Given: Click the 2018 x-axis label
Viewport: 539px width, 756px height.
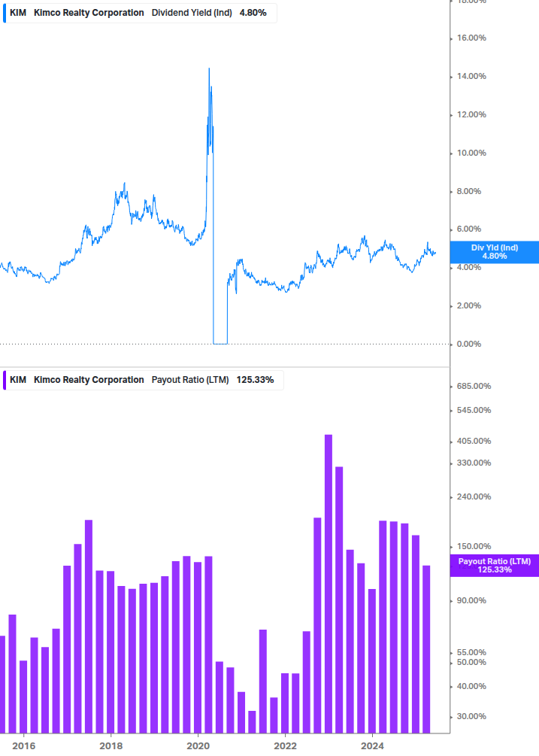Looking at the screenshot, I should (111, 746).
